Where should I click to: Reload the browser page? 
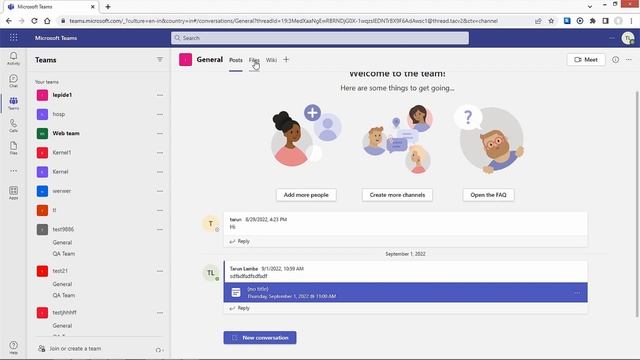point(34,21)
